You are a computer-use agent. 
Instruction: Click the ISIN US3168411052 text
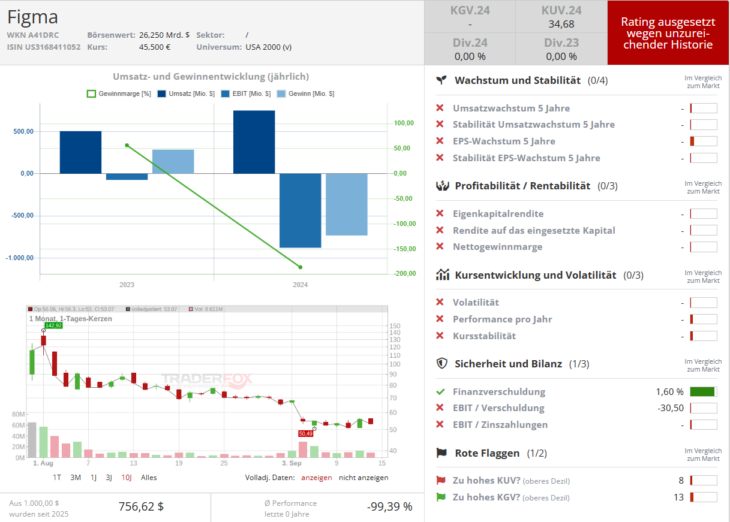(x=43, y=47)
